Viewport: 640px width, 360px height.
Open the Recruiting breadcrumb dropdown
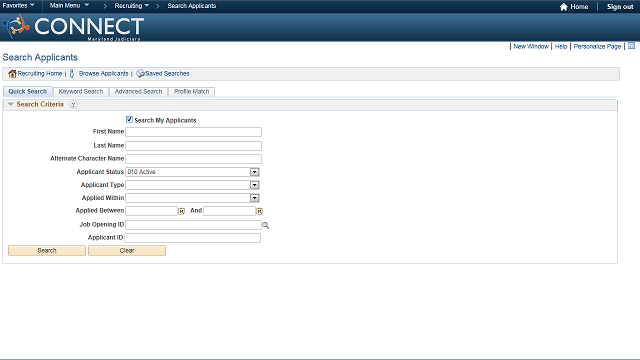point(131,6)
